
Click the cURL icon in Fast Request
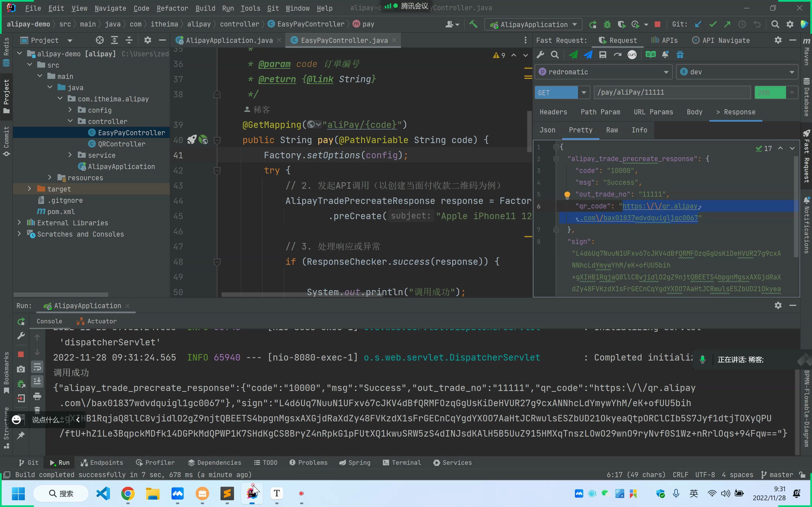coord(632,55)
